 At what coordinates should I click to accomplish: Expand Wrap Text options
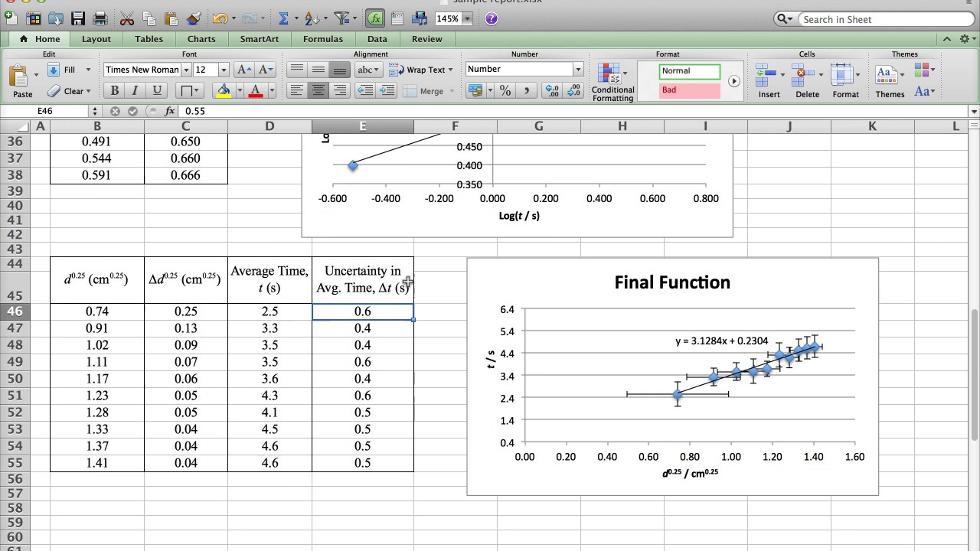point(450,70)
